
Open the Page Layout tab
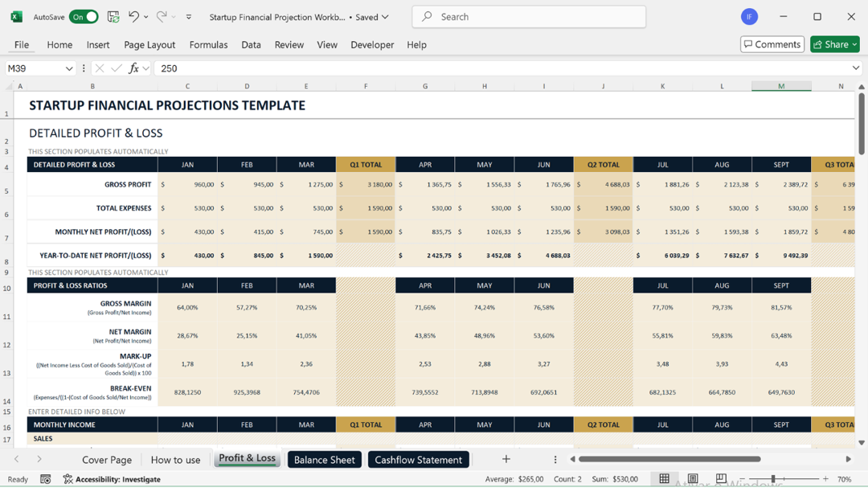tap(149, 45)
